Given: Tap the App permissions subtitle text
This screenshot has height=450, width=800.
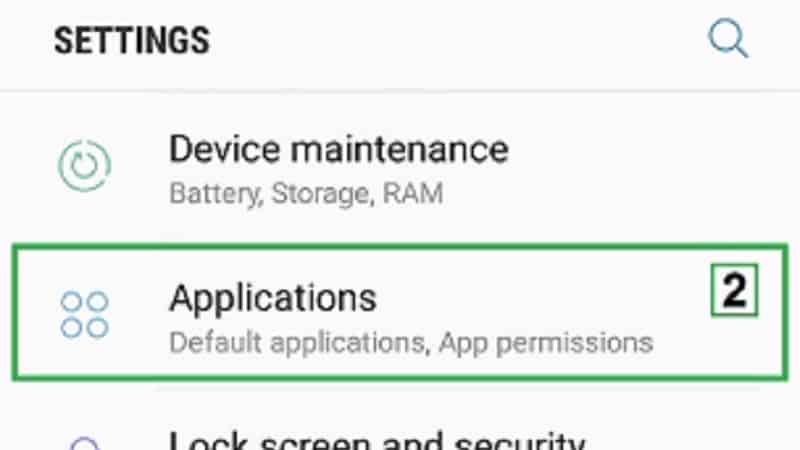Looking at the screenshot, I should (546, 343).
